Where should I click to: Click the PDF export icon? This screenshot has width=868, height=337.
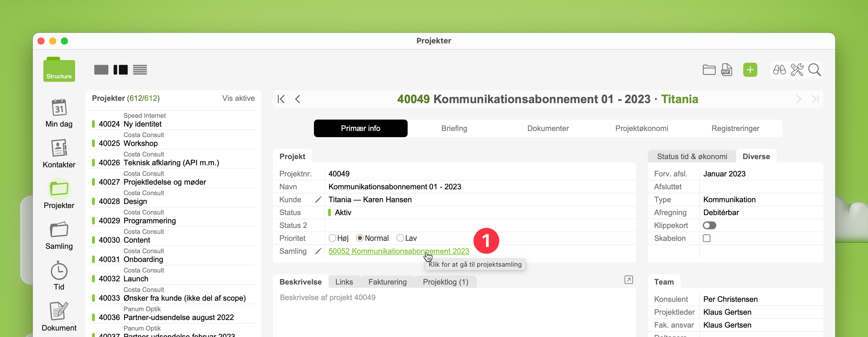pos(726,70)
